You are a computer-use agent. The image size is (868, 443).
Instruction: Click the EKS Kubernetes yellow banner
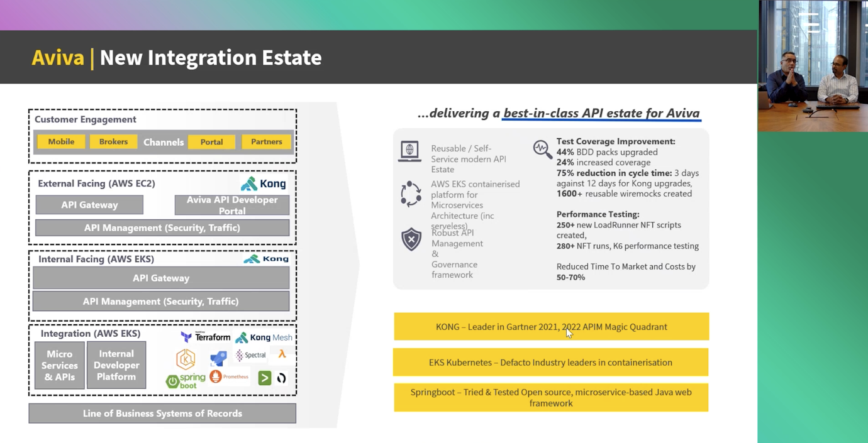point(550,363)
